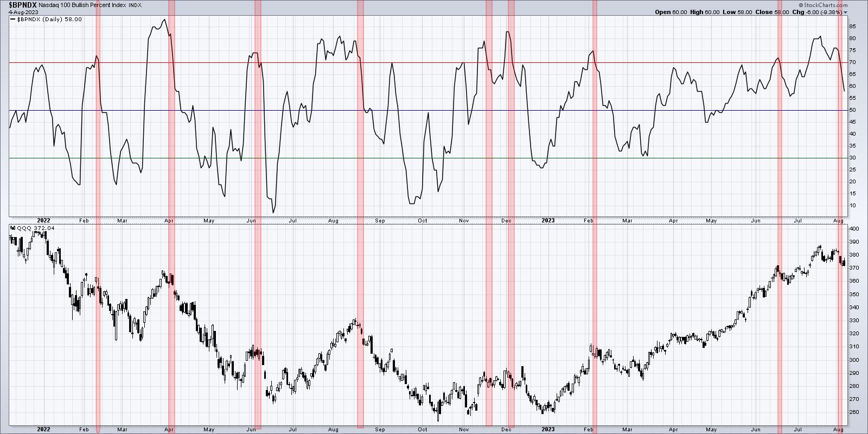Click the 2023 year label under the QQQ panel
This screenshot has height=434, width=868.
coord(548,429)
